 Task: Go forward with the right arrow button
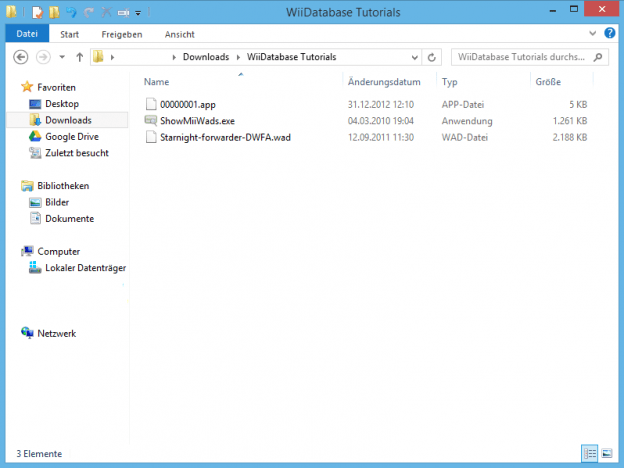tap(43, 57)
